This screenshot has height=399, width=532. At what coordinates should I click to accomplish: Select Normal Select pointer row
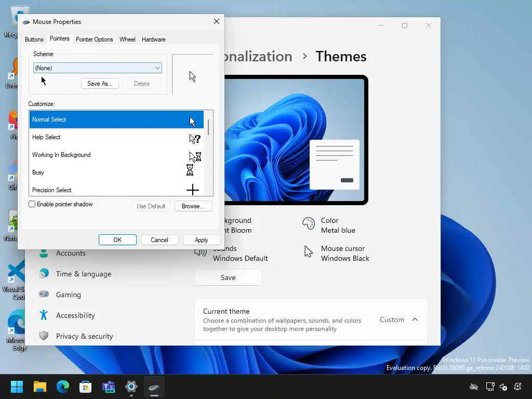[116, 119]
